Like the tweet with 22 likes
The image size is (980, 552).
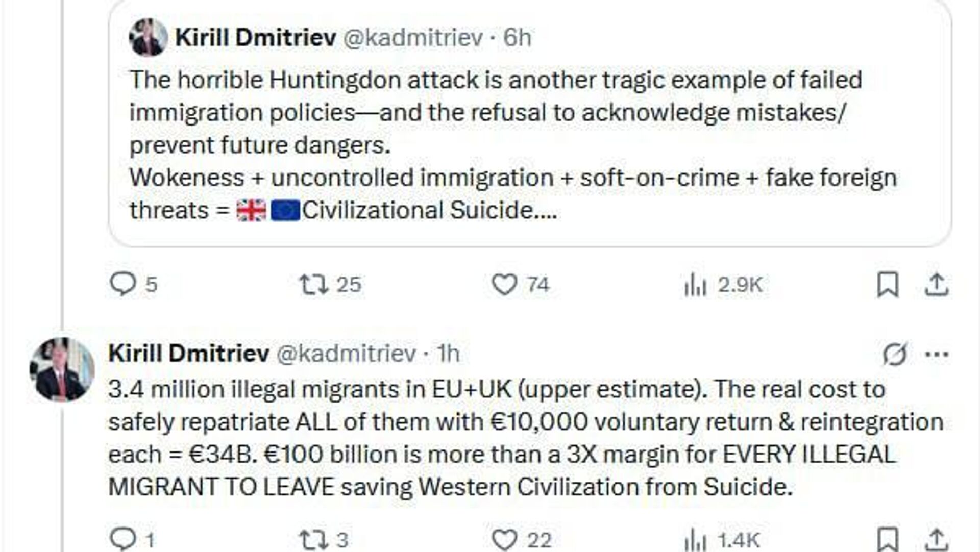tap(504, 539)
